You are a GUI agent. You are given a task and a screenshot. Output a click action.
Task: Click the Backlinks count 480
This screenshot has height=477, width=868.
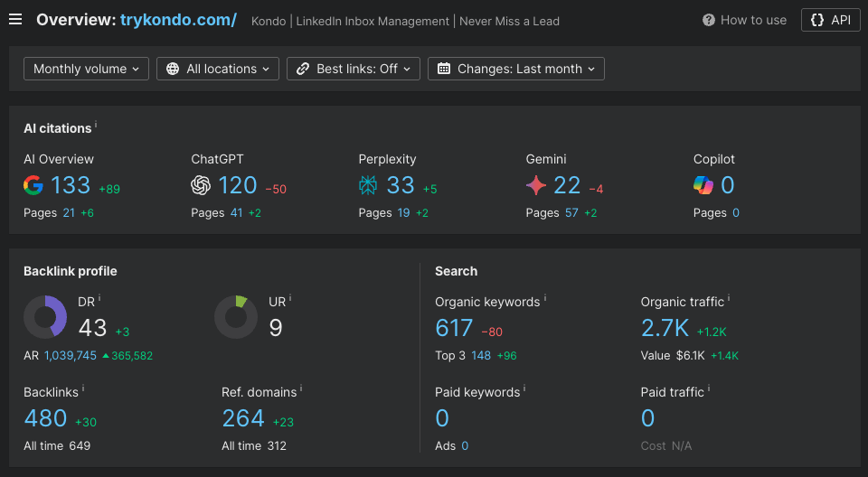[45, 418]
